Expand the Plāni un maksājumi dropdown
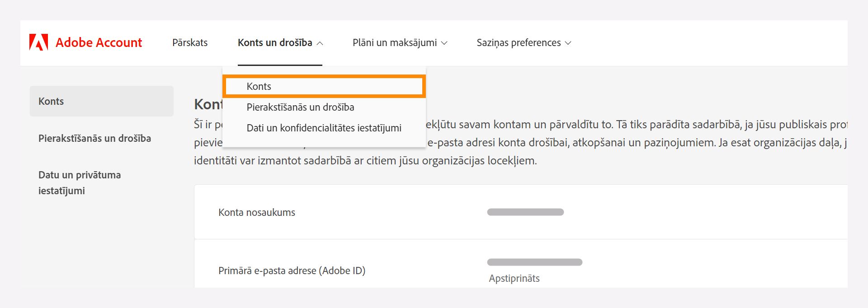The height and width of the screenshot is (308, 868). pos(395,42)
